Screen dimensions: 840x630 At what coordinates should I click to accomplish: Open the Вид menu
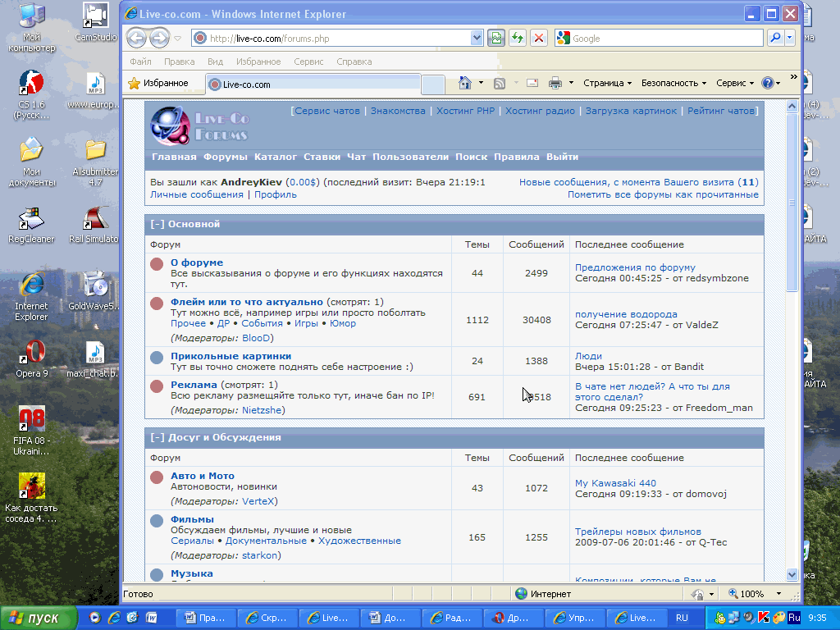pos(215,62)
